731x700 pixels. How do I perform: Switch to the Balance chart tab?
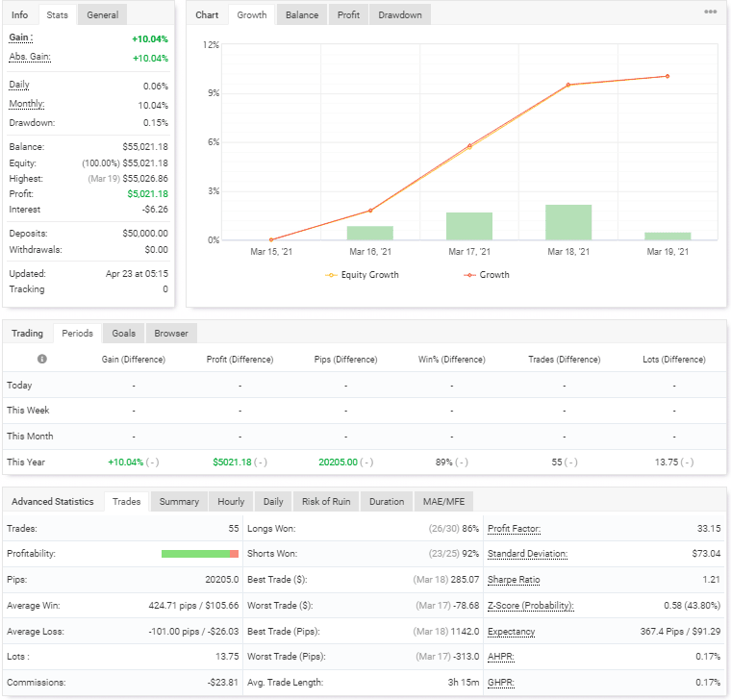[x=301, y=15]
